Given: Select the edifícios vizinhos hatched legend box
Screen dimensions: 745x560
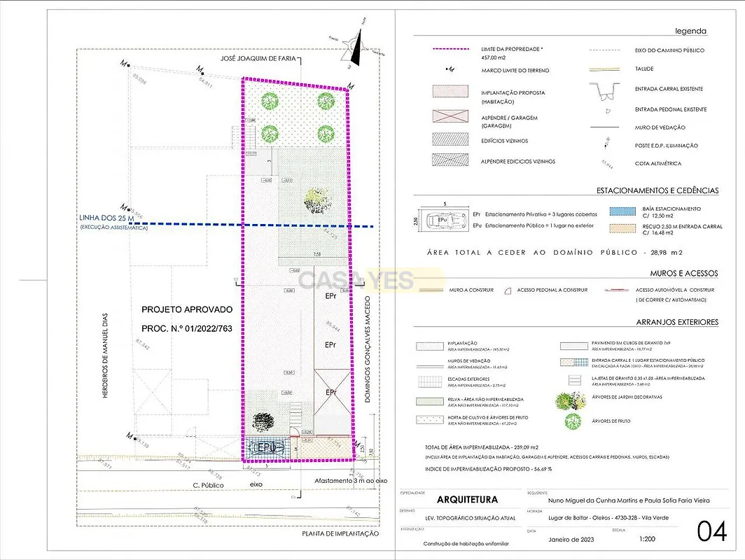Looking at the screenshot, I should point(450,139).
